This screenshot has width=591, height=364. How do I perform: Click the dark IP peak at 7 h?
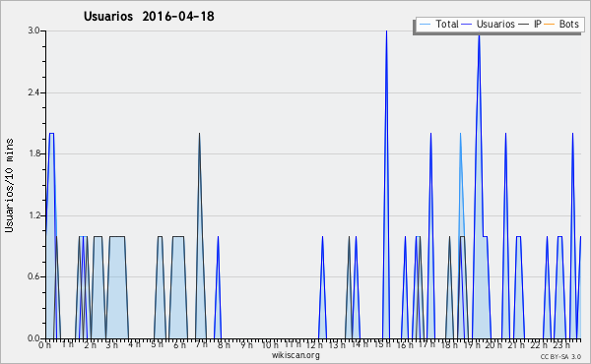point(199,134)
